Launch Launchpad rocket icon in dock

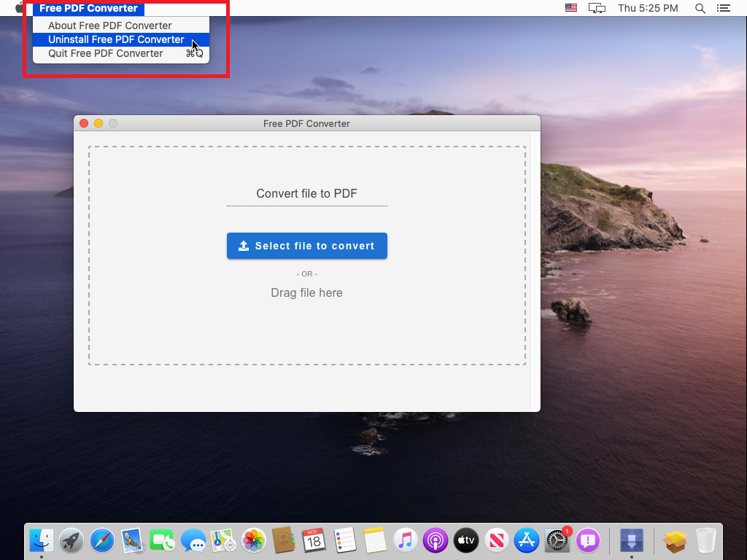(x=71, y=541)
